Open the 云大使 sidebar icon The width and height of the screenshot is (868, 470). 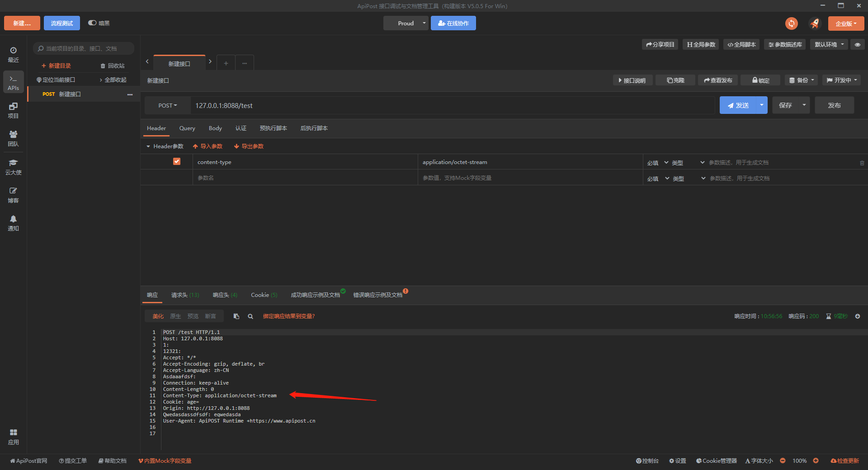point(13,167)
